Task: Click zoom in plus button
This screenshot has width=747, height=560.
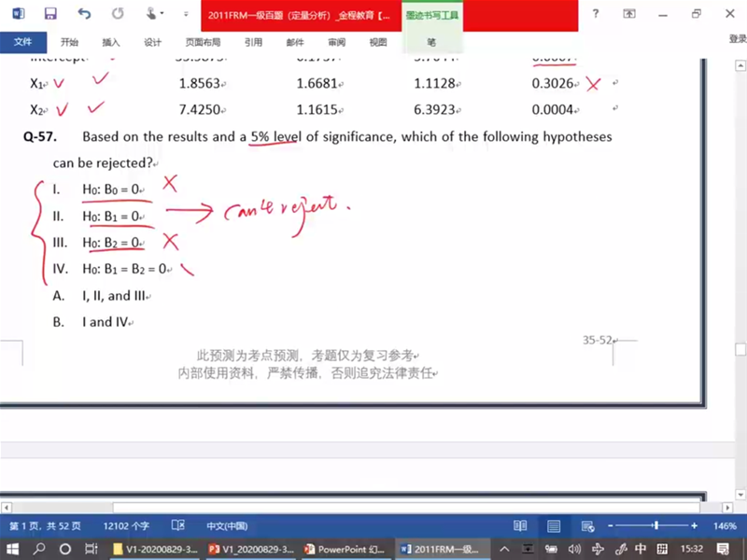Action: [x=694, y=525]
